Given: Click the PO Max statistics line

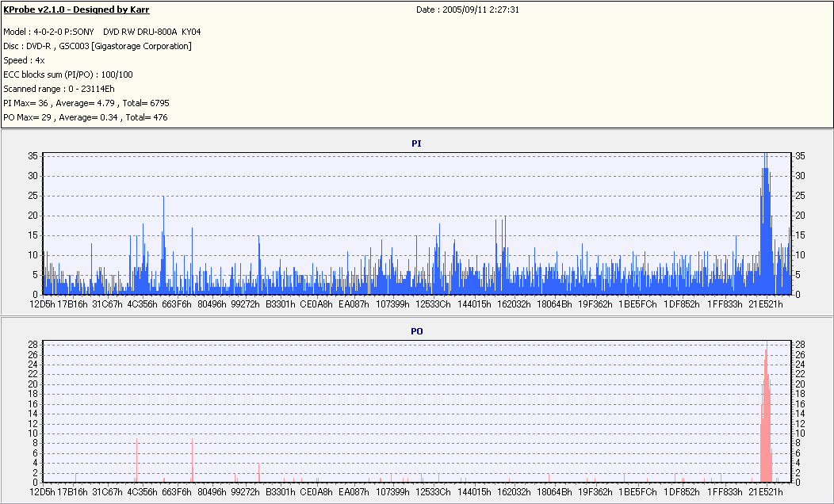Looking at the screenshot, I should 85,117.
